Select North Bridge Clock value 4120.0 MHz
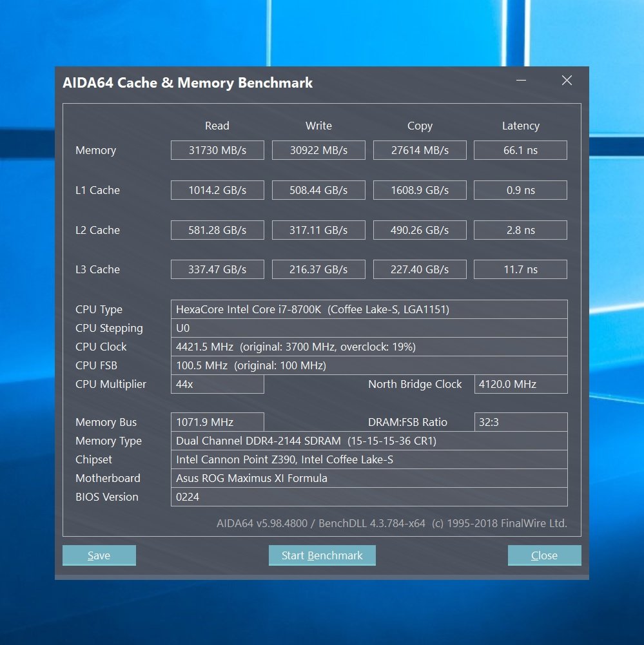 point(521,384)
